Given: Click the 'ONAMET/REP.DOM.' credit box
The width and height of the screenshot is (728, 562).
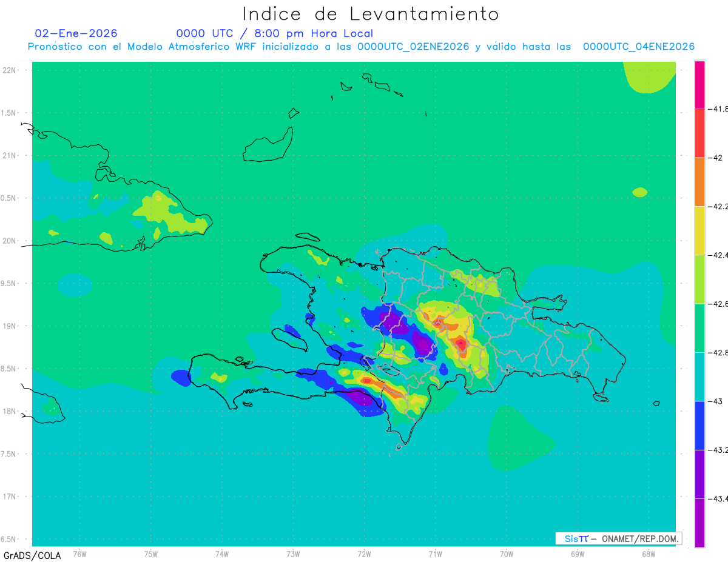Looking at the screenshot, I should [618, 538].
